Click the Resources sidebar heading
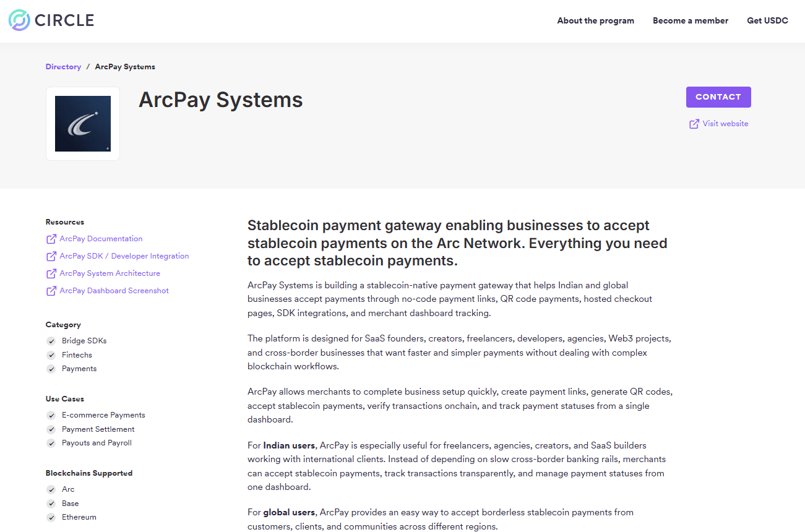The width and height of the screenshot is (805, 532). pyautogui.click(x=65, y=222)
